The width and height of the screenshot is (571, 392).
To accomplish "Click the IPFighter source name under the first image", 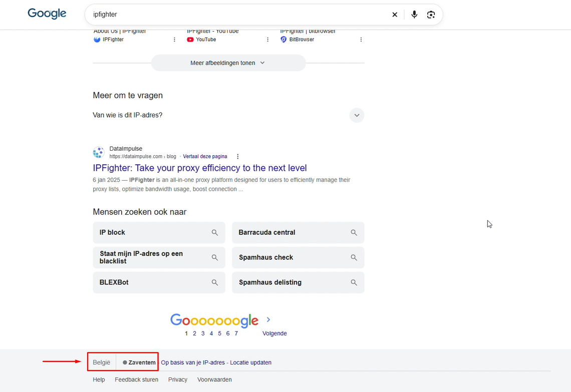I will [113, 40].
